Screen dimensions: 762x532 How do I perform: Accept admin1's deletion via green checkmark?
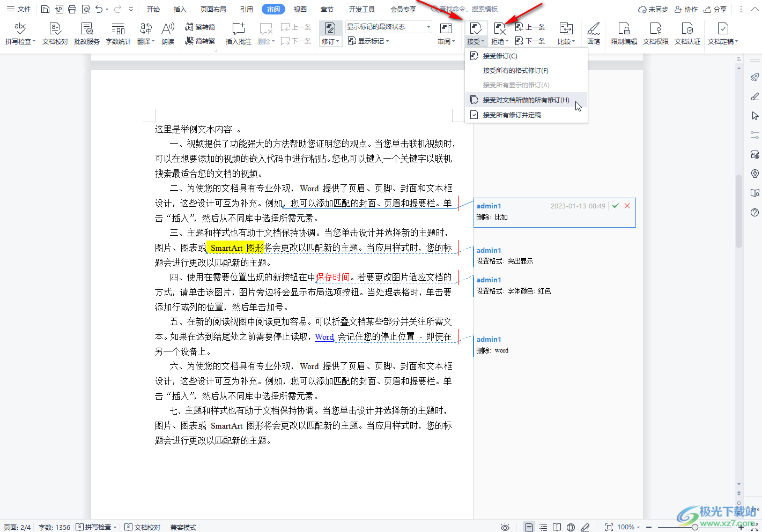click(x=616, y=206)
